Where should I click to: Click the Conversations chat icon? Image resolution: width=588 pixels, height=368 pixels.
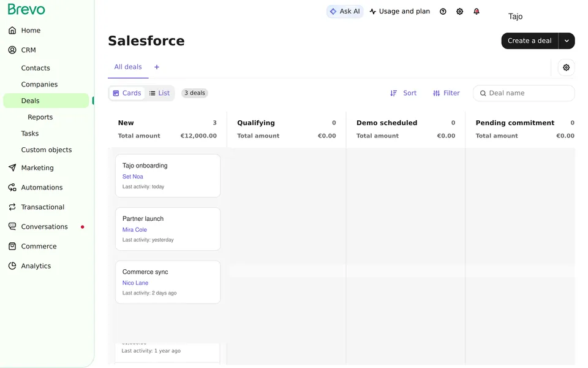click(x=12, y=226)
